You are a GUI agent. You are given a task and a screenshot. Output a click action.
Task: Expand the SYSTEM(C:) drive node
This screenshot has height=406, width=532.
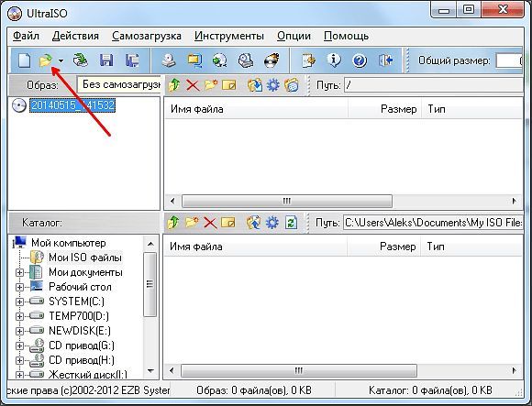(x=19, y=302)
